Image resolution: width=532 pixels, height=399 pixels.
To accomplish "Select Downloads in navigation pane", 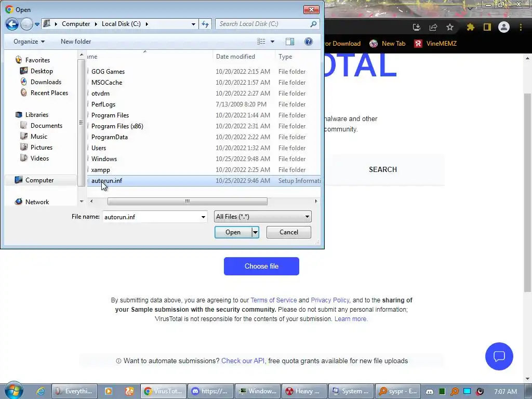I will point(46,82).
